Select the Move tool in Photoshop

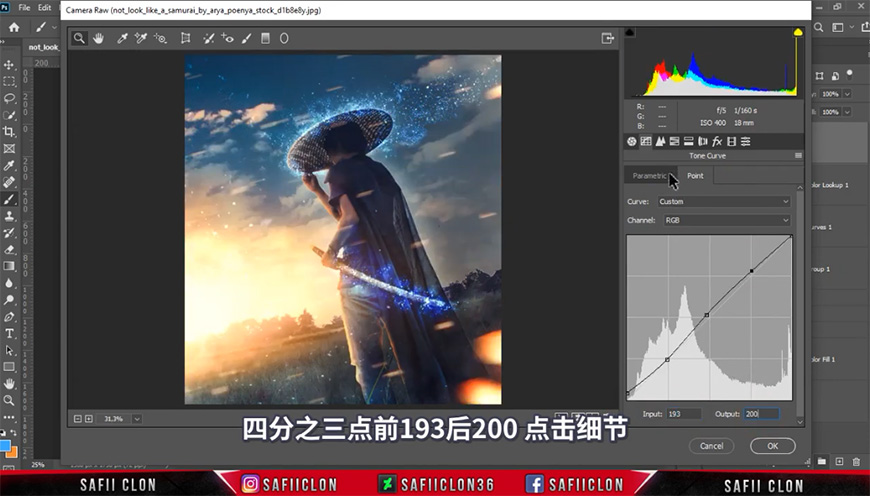pos(9,64)
